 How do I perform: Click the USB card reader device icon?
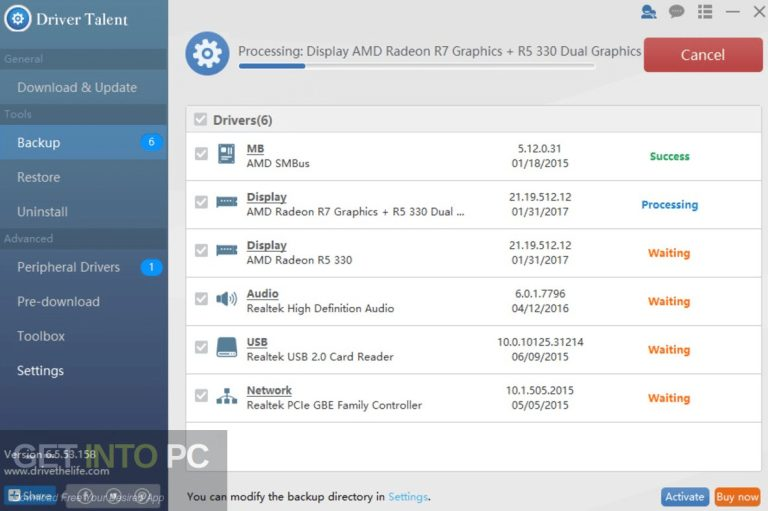[x=226, y=348]
